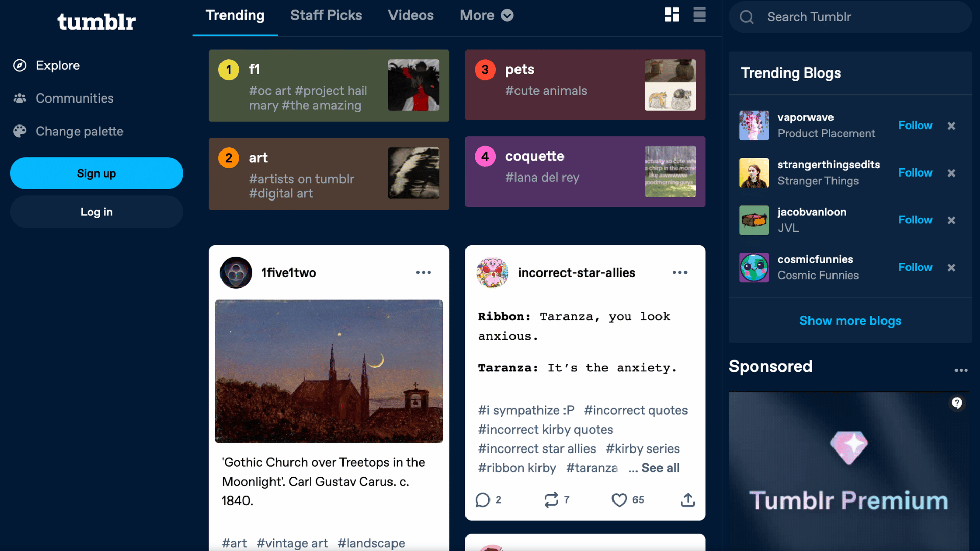Click the Log in button

coord(96,212)
